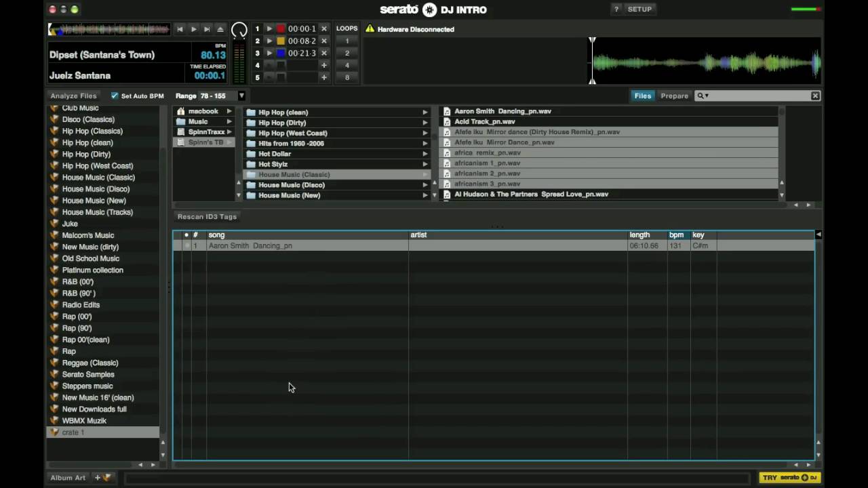Image resolution: width=868 pixels, height=488 pixels.
Task: Expand Hot Dollar folder arrow
Action: click(425, 154)
